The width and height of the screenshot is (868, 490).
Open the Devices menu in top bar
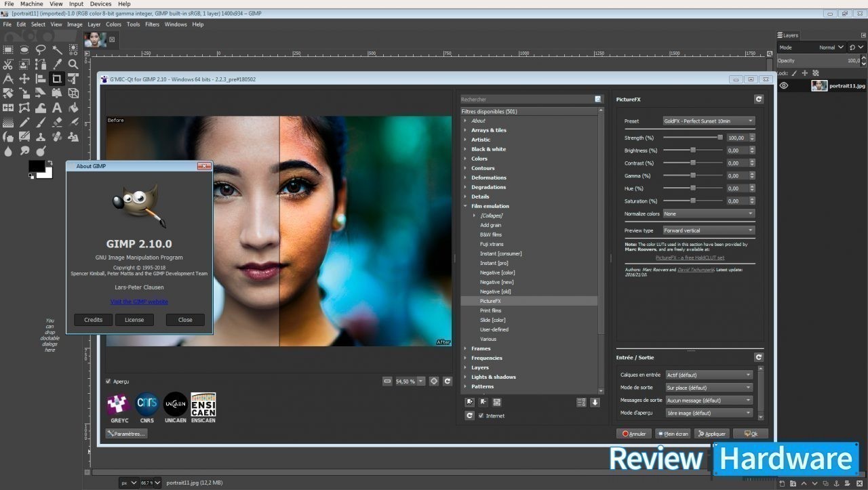pyautogui.click(x=100, y=4)
